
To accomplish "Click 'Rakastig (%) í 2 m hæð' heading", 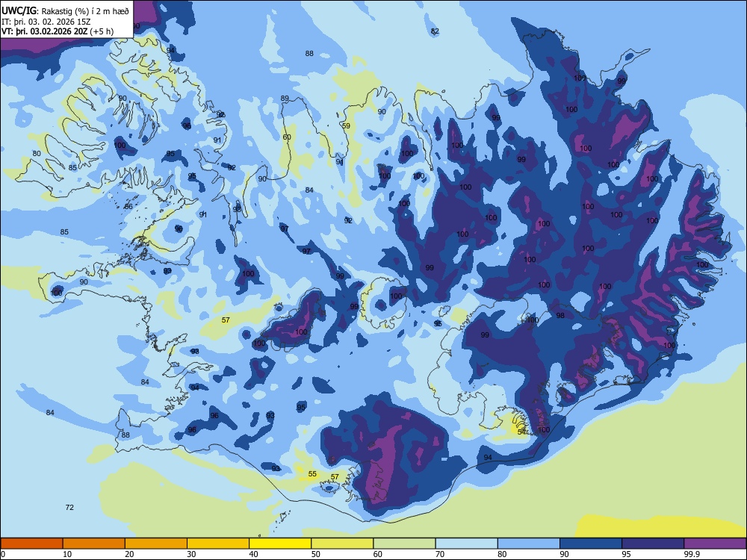I will (x=85, y=11).
